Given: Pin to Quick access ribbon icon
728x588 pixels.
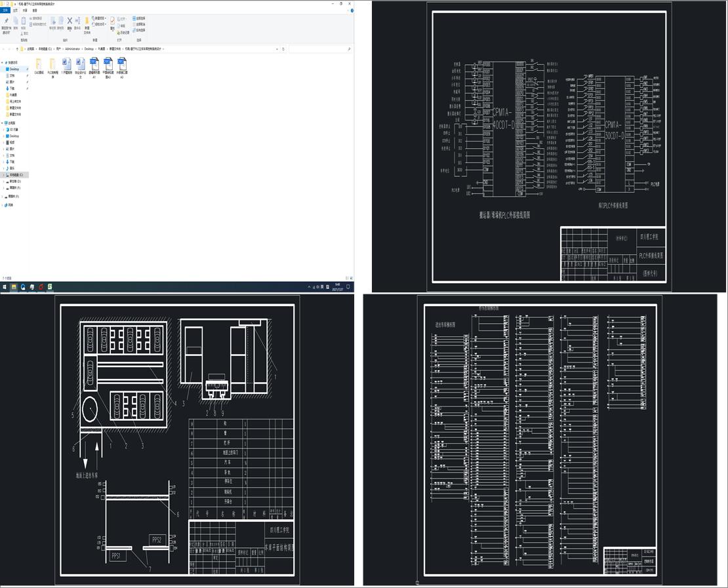Looking at the screenshot, I should pos(6,22).
